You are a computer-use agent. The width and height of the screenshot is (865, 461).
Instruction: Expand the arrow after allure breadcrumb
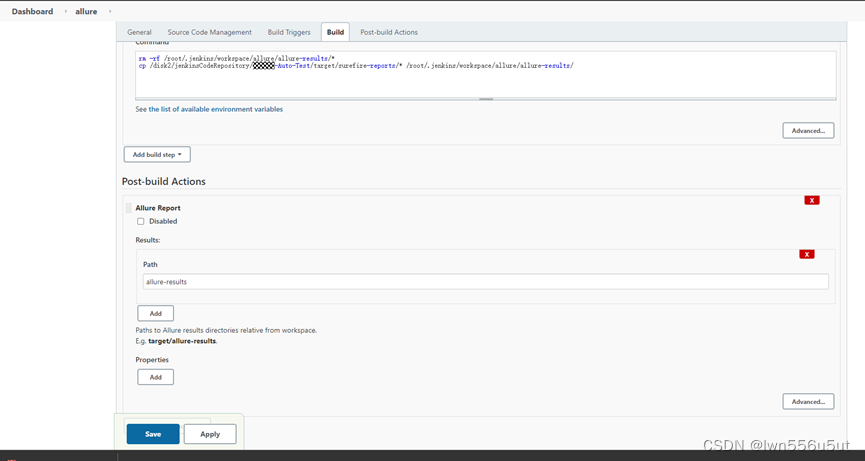(110, 11)
